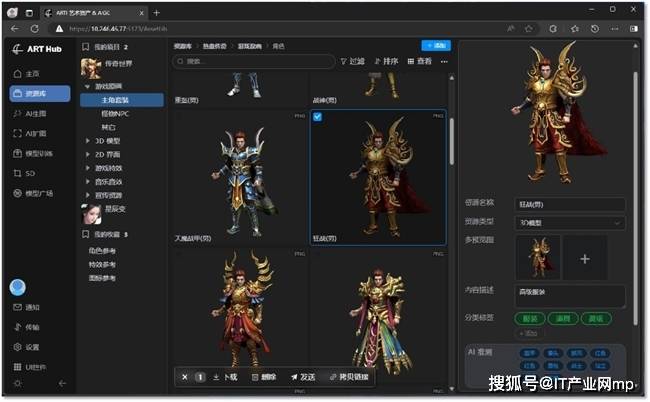Viewport: 650px width, 402px height.
Task: Click the third breadcrumb segment
Action: click(250, 46)
